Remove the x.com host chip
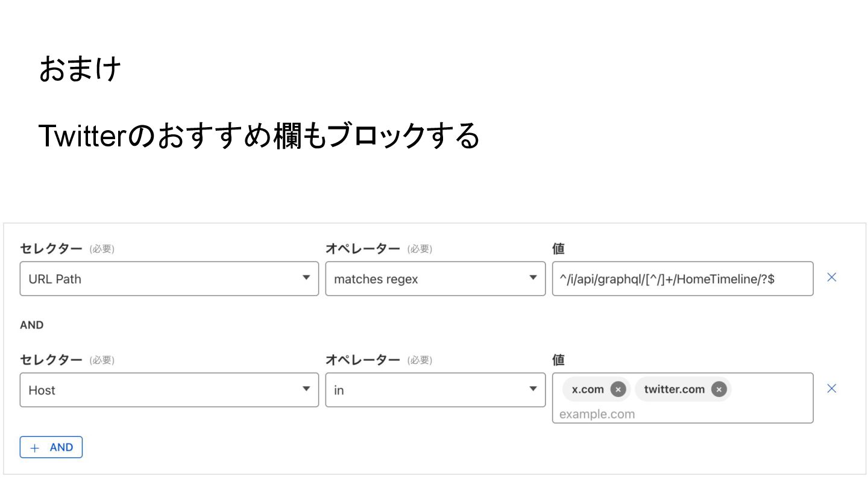 click(x=618, y=389)
